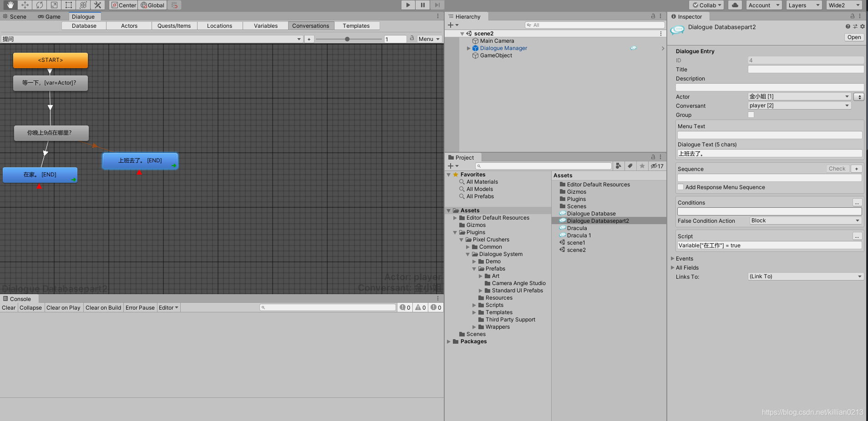Open Hierarchy panel options menu
Viewport: 868px width, 421px height.
660,16
